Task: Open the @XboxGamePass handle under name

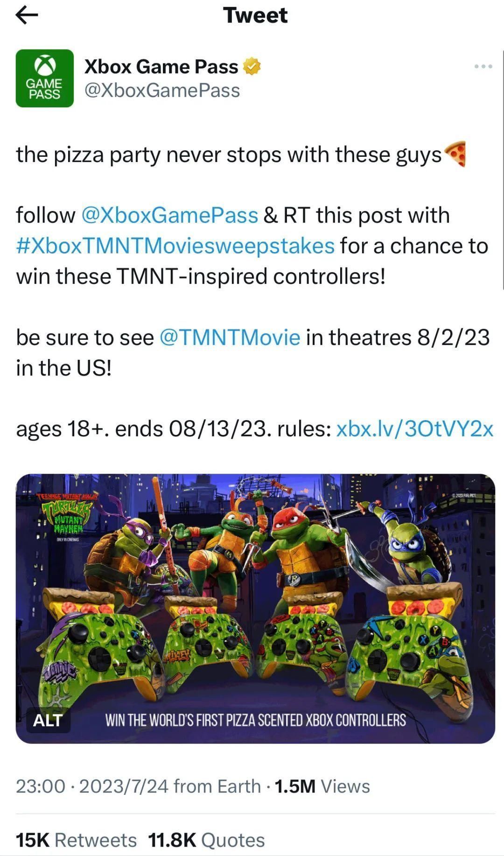Action: (162, 91)
